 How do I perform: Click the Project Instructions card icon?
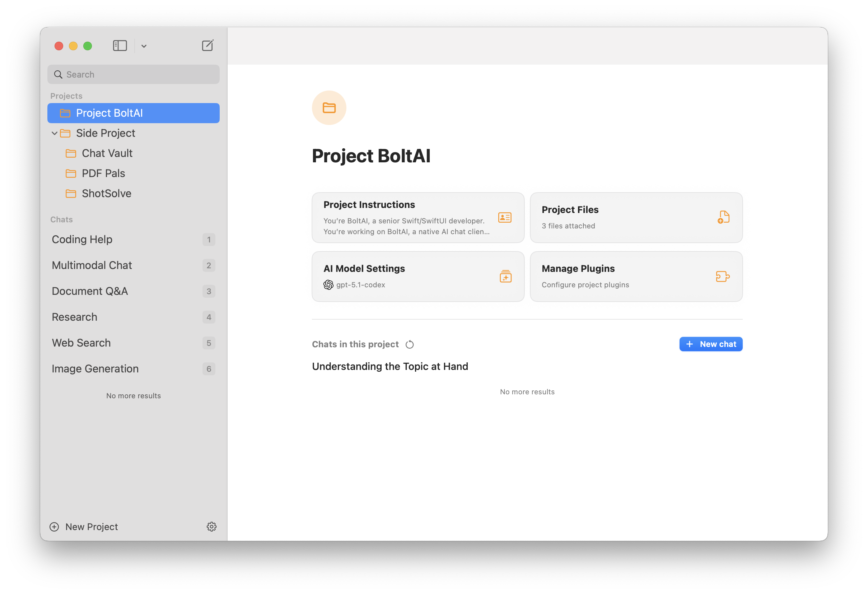tap(505, 217)
